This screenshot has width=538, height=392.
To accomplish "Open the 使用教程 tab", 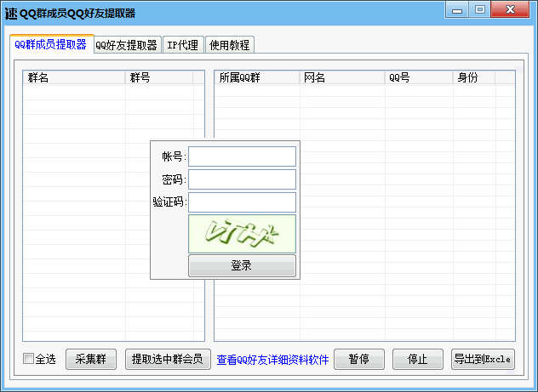I will click(230, 45).
